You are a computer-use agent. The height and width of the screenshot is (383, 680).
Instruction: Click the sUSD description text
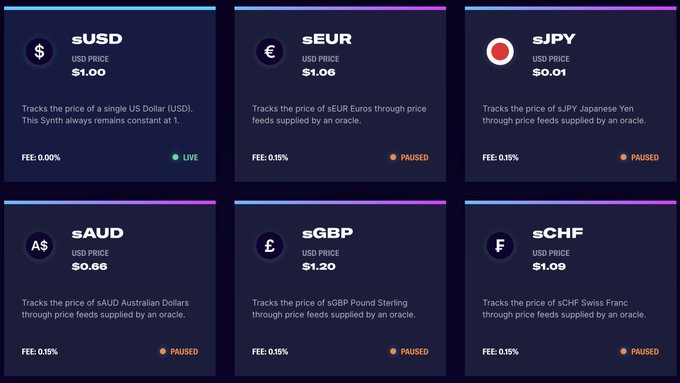pyautogui.click(x=107, y=115)
